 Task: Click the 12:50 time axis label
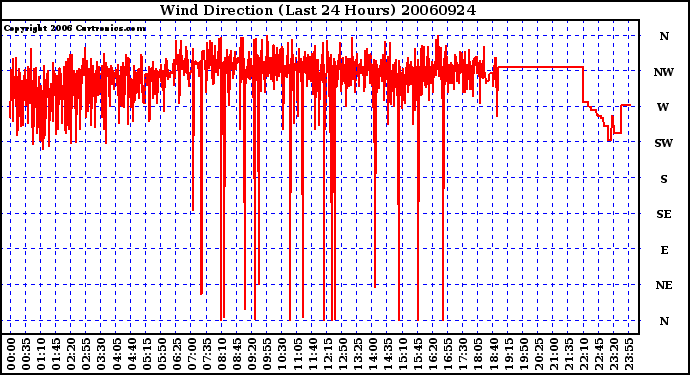pyautogui.click(x=343, y=354)
